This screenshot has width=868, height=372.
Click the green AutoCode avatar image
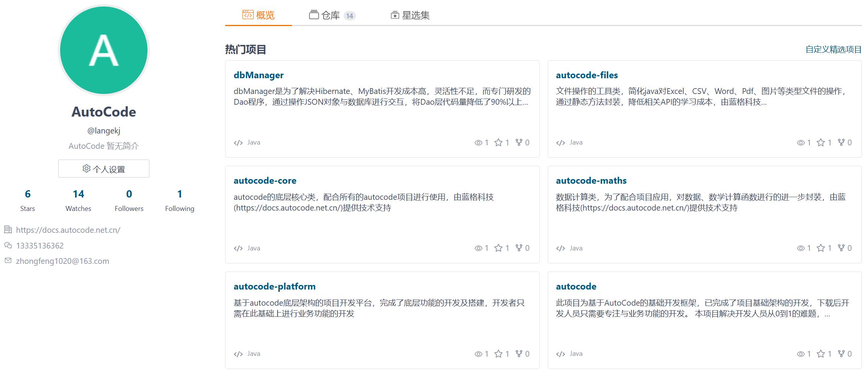104,50
